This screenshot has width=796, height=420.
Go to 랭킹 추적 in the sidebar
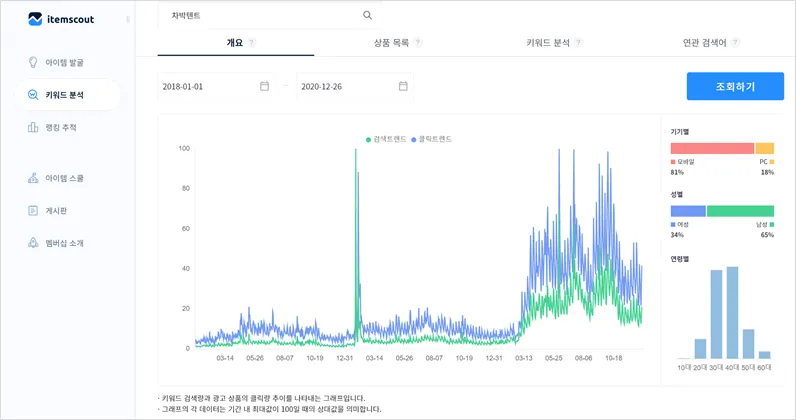click(x=61, y=127)
